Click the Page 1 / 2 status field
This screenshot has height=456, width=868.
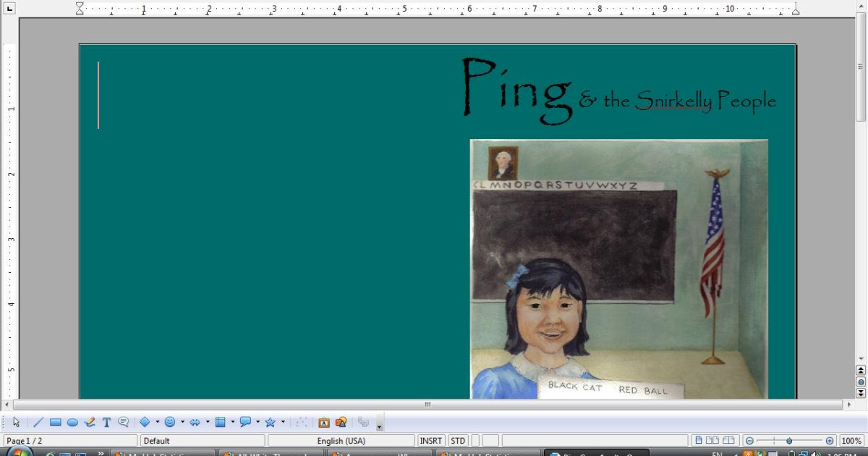pos(69,441)
